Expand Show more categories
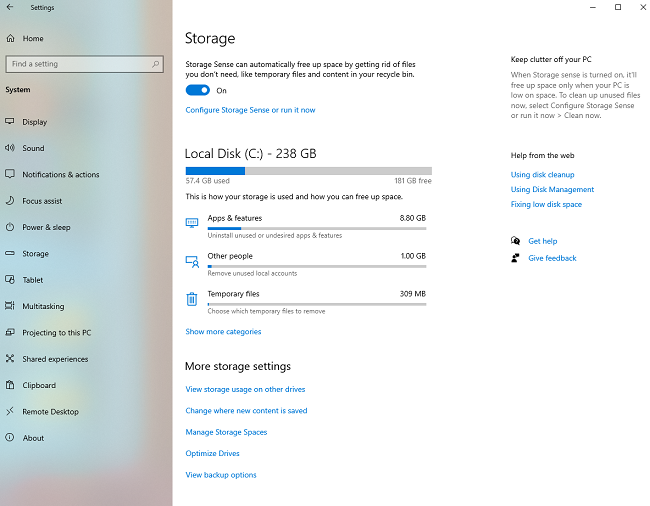The image size is (650, 506). (223, 332)
